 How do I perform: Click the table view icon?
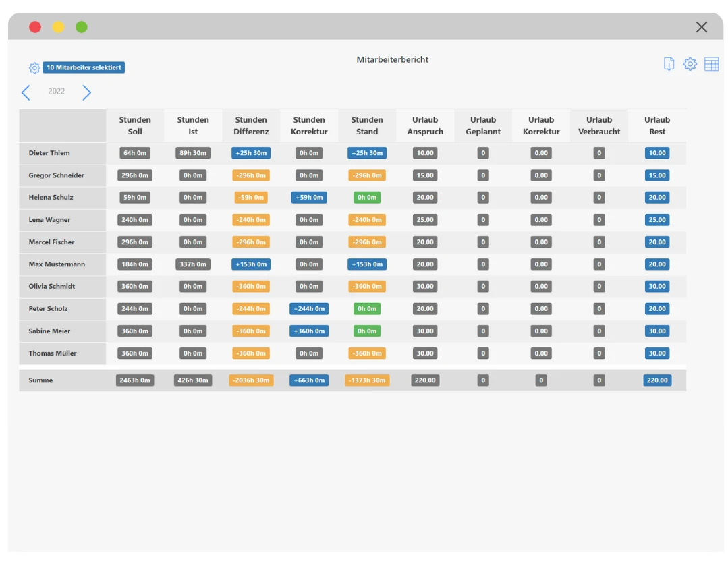pos(711,64)
